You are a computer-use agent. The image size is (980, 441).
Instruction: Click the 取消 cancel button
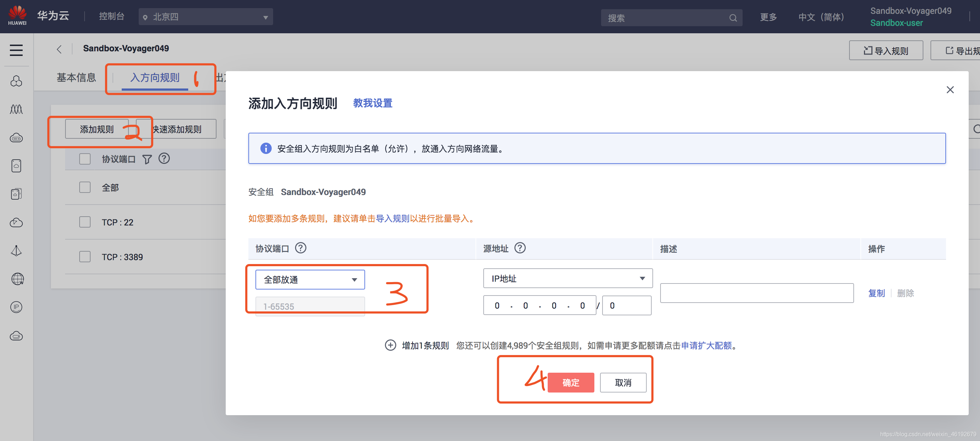pos(623,382)
